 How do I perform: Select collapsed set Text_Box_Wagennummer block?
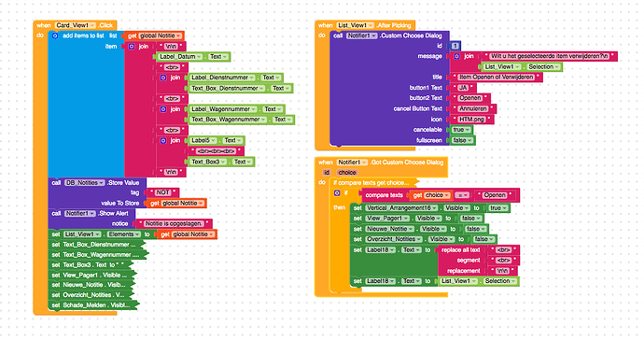tap(99, 255)
